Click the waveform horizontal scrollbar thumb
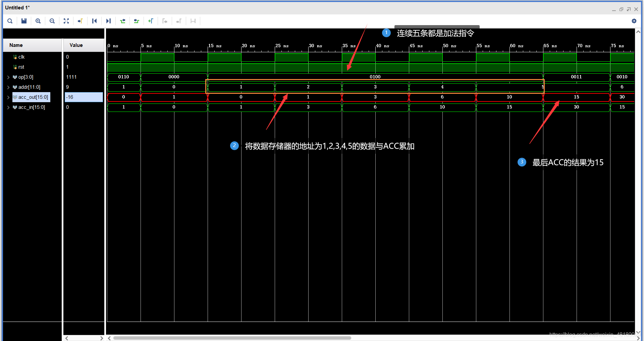Image resolution: width=644 pixels, height=341 pixels. 232,338
